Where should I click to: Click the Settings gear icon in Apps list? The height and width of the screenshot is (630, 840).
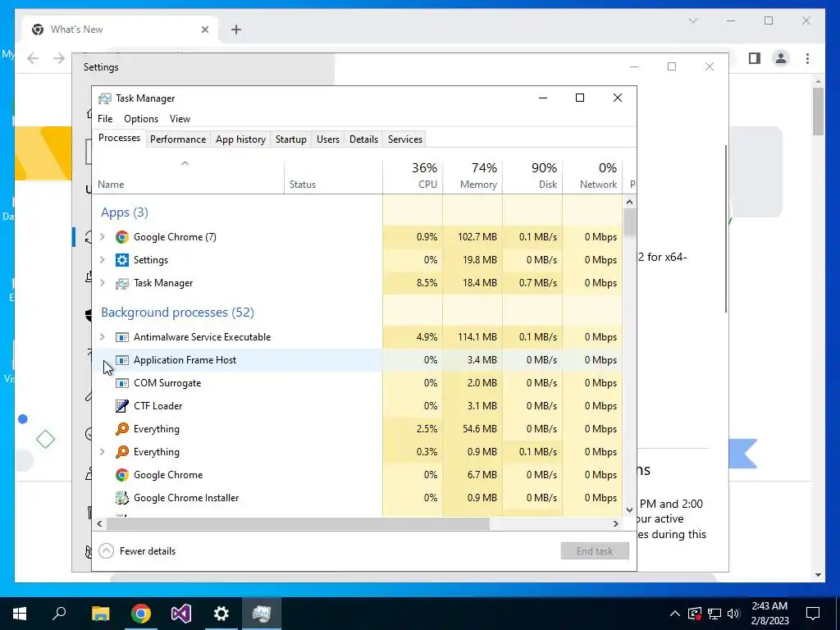coord(122,260)
